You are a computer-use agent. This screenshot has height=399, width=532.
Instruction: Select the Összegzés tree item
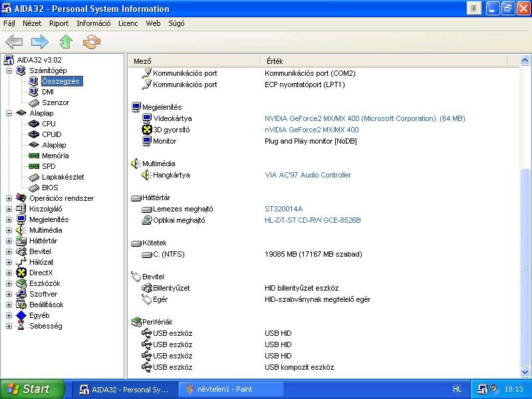pyautogui.click(x=62, y=81)
